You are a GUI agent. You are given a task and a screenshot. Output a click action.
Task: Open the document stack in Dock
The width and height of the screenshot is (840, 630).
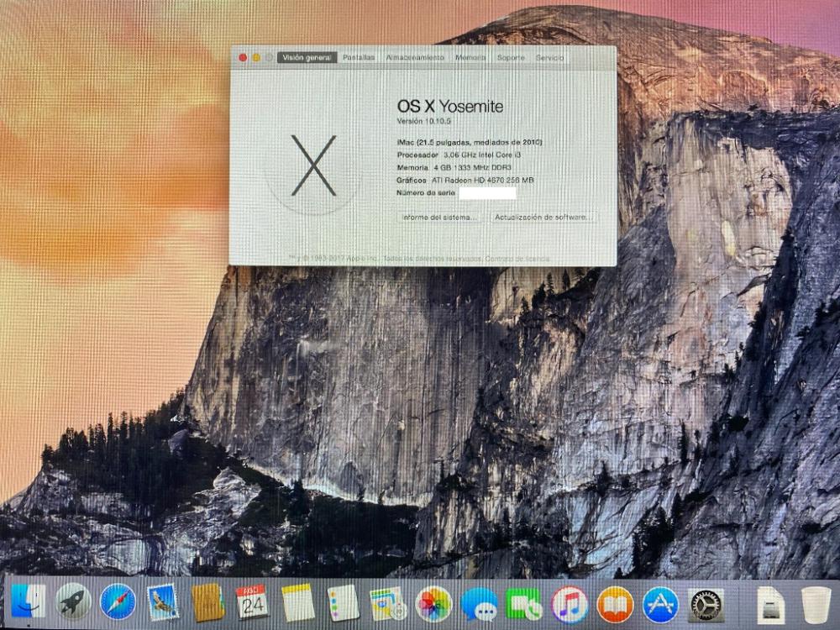(771, 606)
